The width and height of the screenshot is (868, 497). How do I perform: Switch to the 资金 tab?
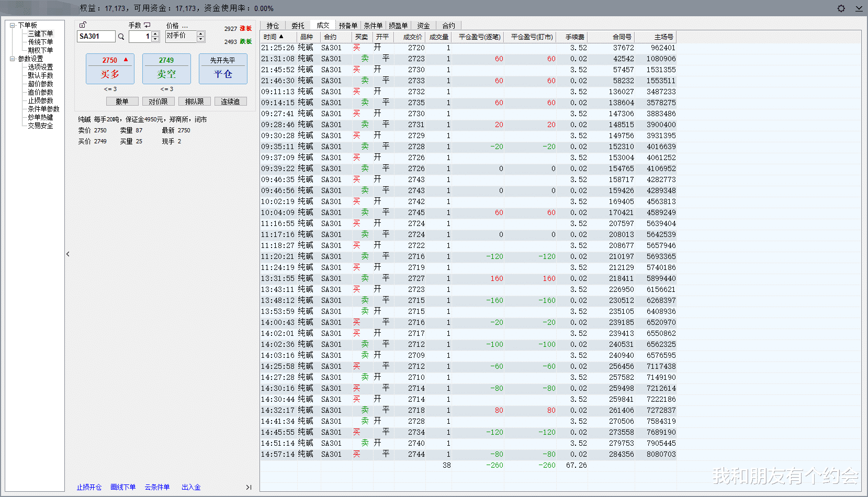[423, 26]
